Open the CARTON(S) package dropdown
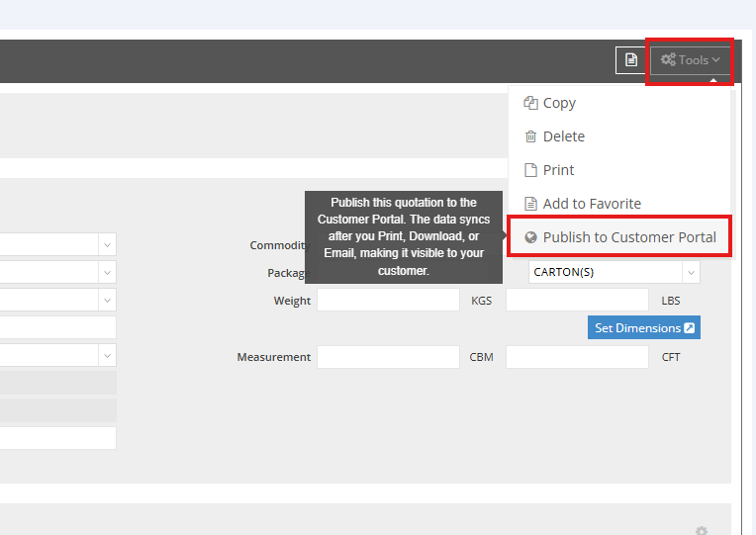The image size is (756, 535). (691, 272)
